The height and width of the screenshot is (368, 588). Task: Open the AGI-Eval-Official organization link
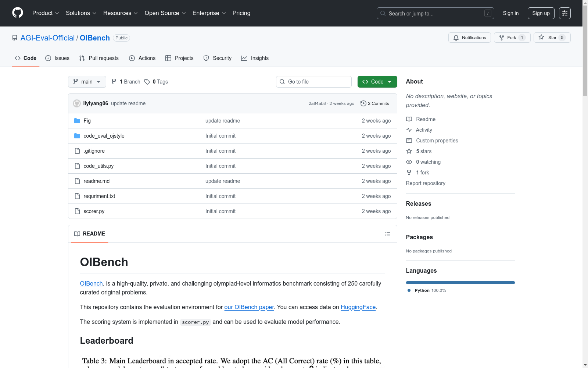[47, 38]
